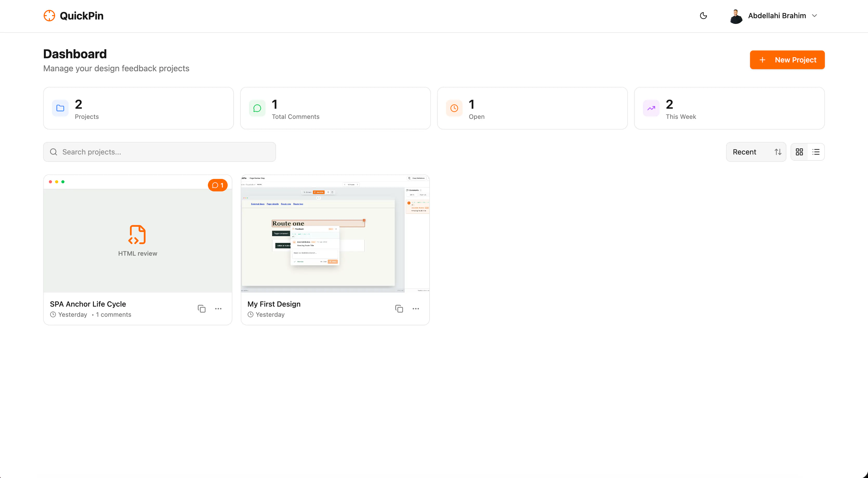Duplicate the SPA Anchor Life Cycle project
The width and height of the screenshot is (868, 478).
coord(201,308)
